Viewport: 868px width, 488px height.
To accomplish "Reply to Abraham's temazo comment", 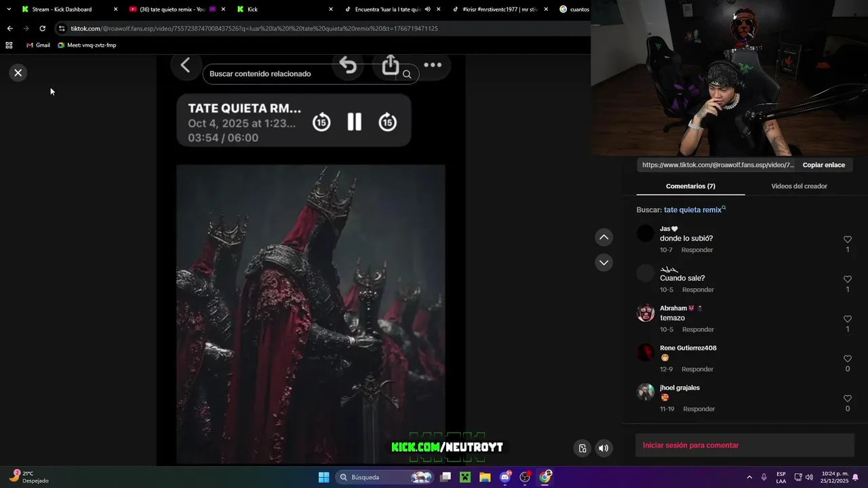I will pyautogui.click(x=698, y=329).
